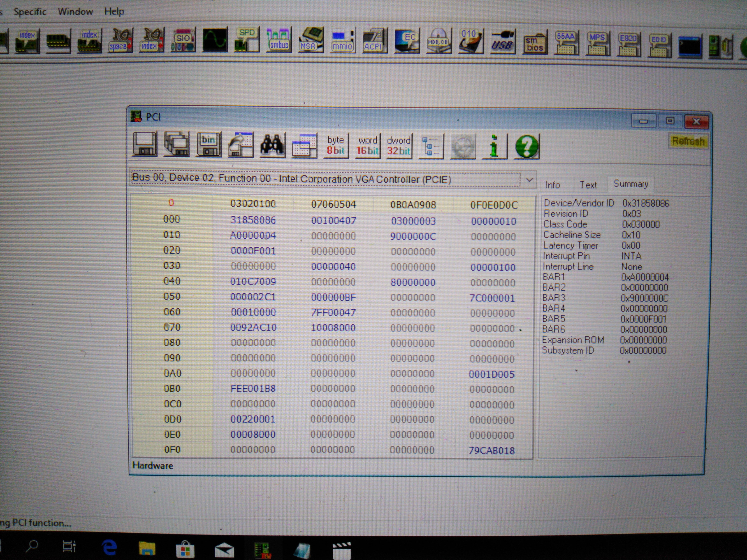The height and width of the screenshot is (560, 747).
Task: Select register value 010C7009
Action: click(x=253, y=281)
